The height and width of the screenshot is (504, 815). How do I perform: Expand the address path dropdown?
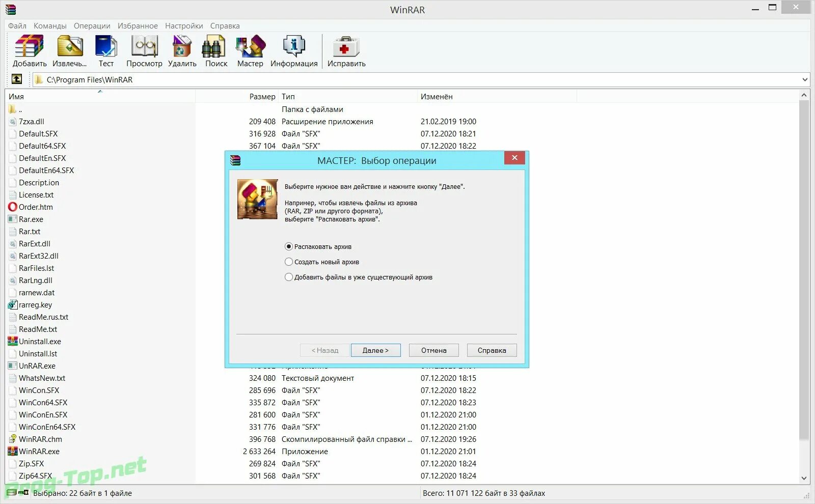805,79
